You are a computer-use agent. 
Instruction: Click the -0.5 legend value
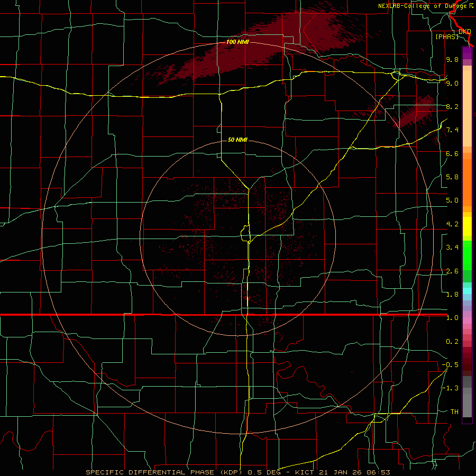[450, 365]
